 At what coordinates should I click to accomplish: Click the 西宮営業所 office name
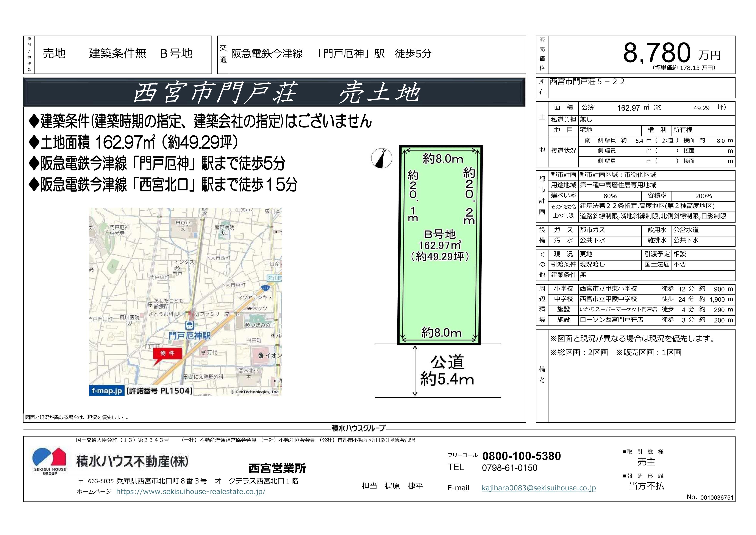(x=277, y=468)
